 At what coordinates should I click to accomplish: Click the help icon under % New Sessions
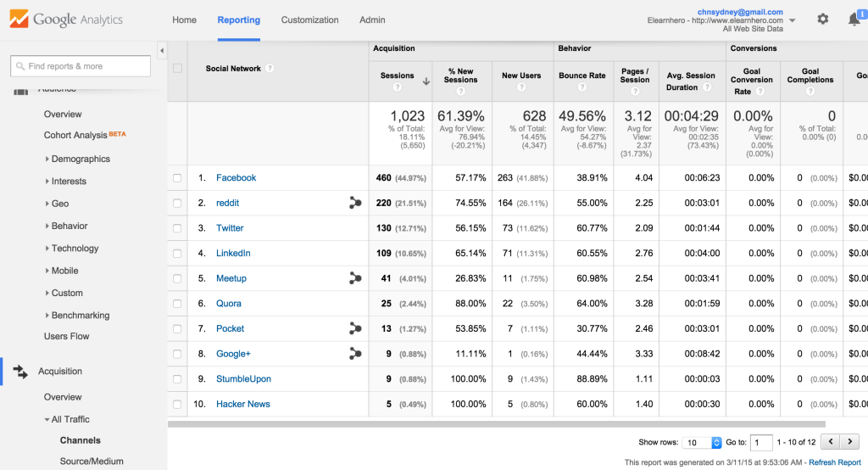point(460,91)
